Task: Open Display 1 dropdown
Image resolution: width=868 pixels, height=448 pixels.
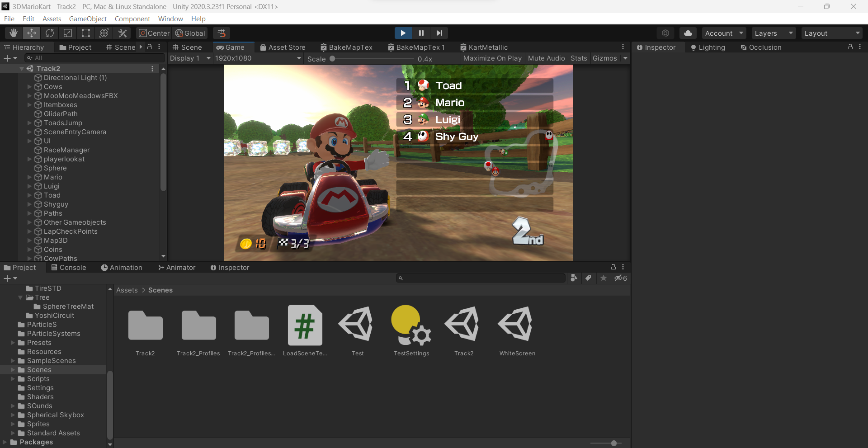Action: click(x=190, y=58)
